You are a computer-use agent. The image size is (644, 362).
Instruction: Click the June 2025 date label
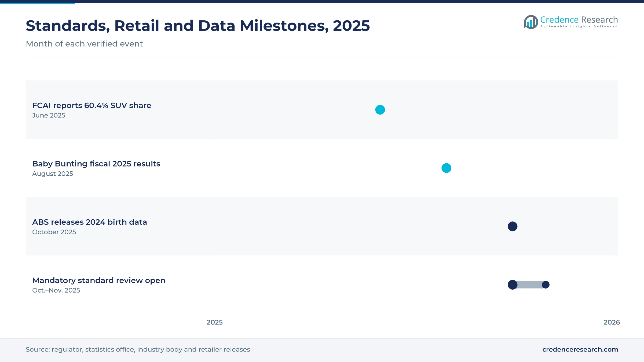pos(49,115)
